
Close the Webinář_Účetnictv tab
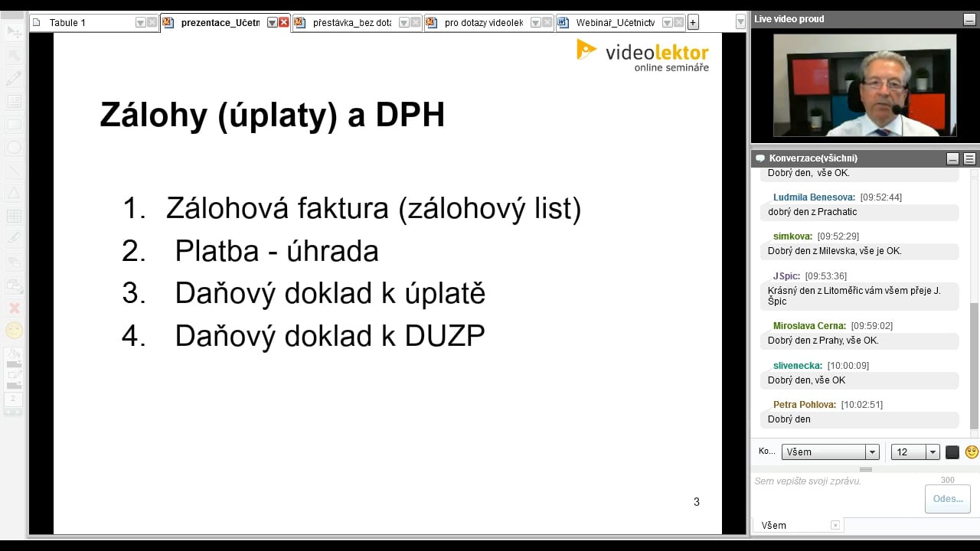pyautogui.click(x=679, y=23)
